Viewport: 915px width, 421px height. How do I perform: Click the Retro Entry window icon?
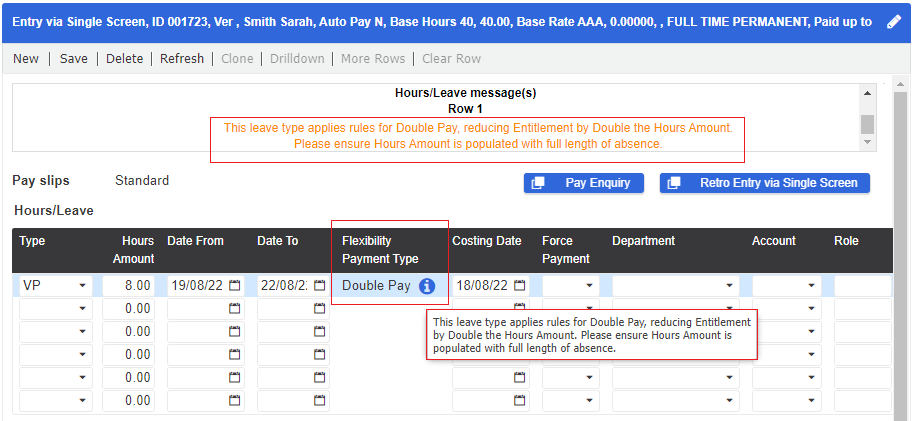click(x=674, y=183)
